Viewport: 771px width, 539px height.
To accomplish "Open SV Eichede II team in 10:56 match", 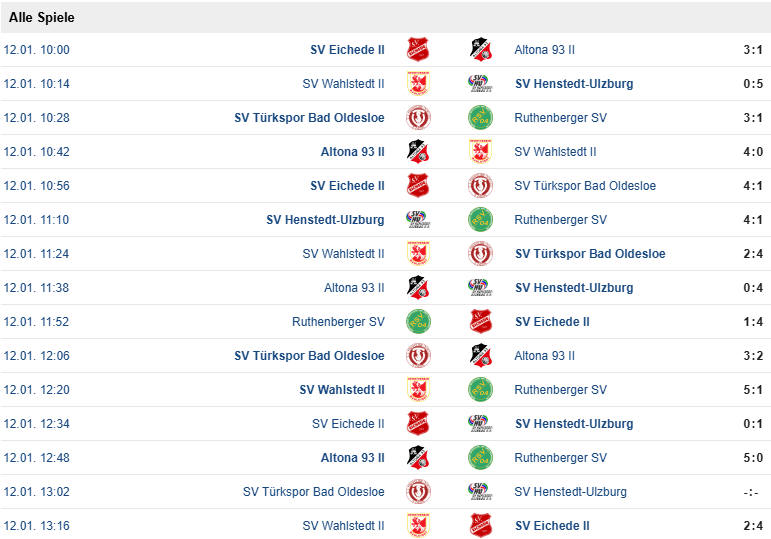I will [347, 186].
